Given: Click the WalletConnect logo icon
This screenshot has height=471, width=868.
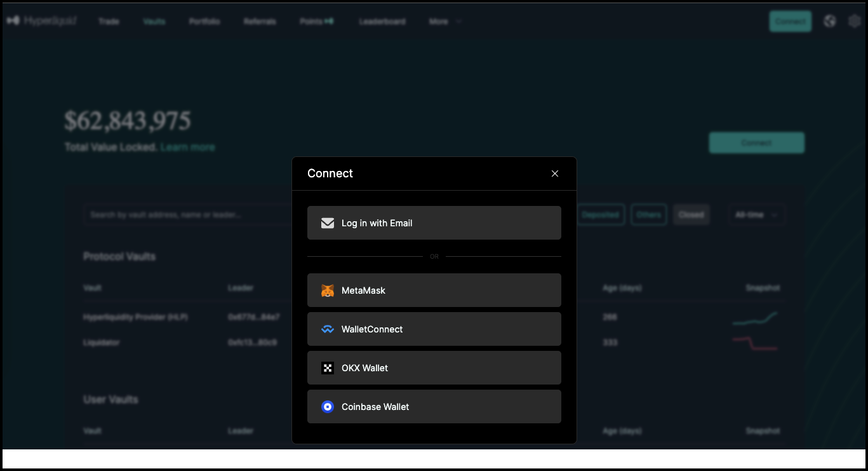Looking at the screenshot, I should [328, 329].
